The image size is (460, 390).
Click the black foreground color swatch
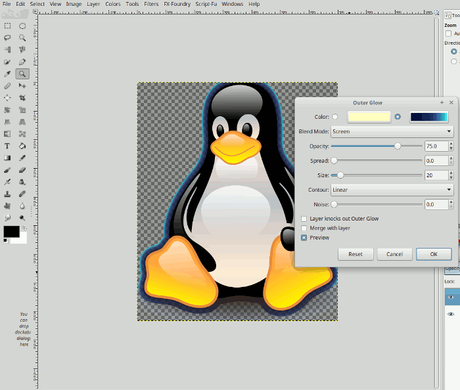(11, 231)
